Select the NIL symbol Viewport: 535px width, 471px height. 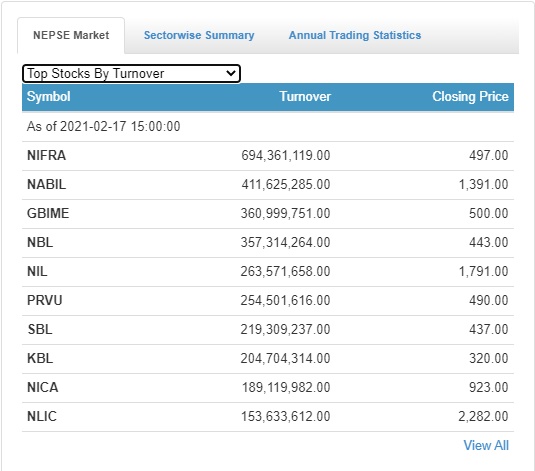click(37, 271)
